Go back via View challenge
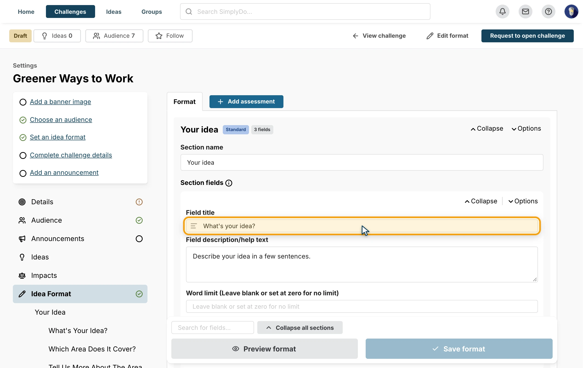Viewport: 588px width, 368px height. [x=379, y=36]
